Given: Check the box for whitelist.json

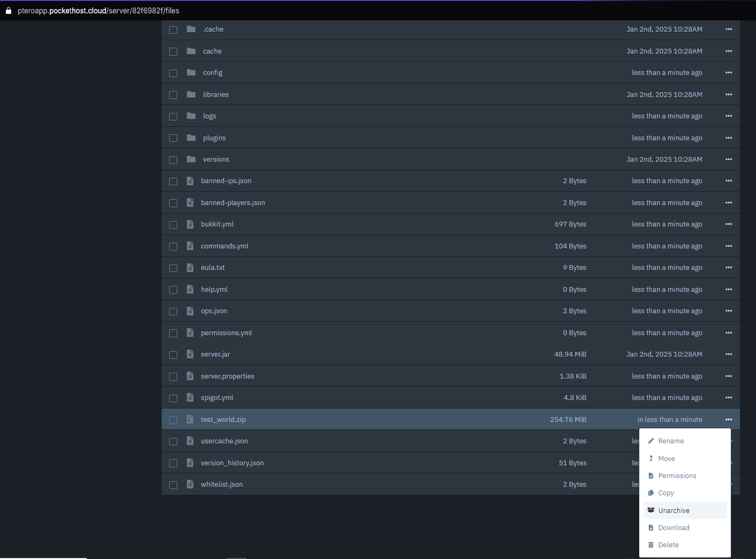Looking at the screenshot, I should (x=173, y=485).
